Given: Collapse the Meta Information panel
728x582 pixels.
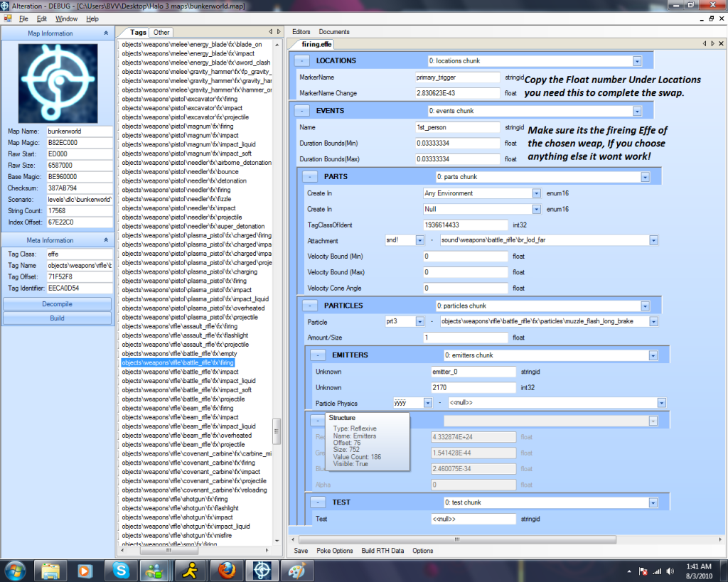Looking at the screenshot, I should point(106,240).
